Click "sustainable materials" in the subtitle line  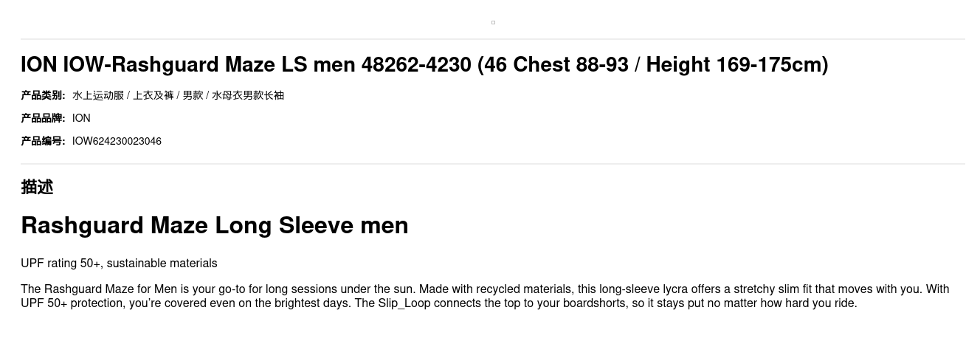(162, 264)
